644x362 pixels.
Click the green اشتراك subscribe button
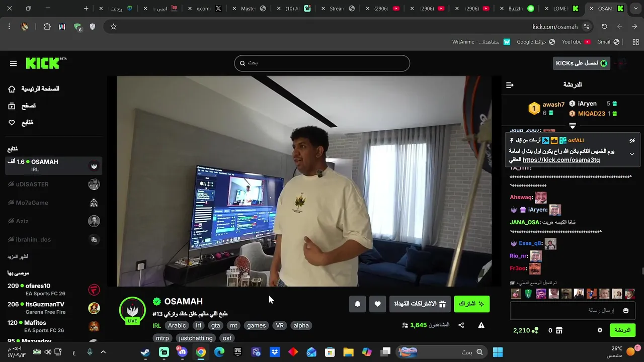tap(472, 304)
